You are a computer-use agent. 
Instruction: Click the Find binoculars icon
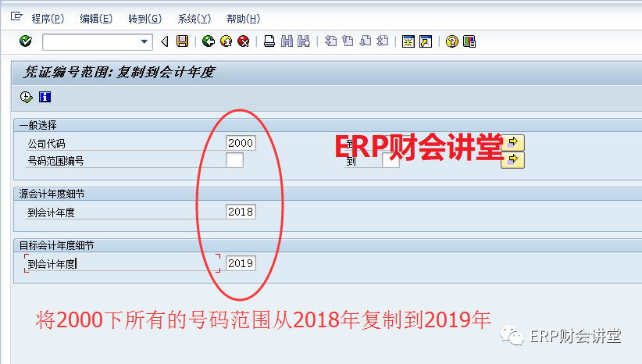click(x=287, y=41)
